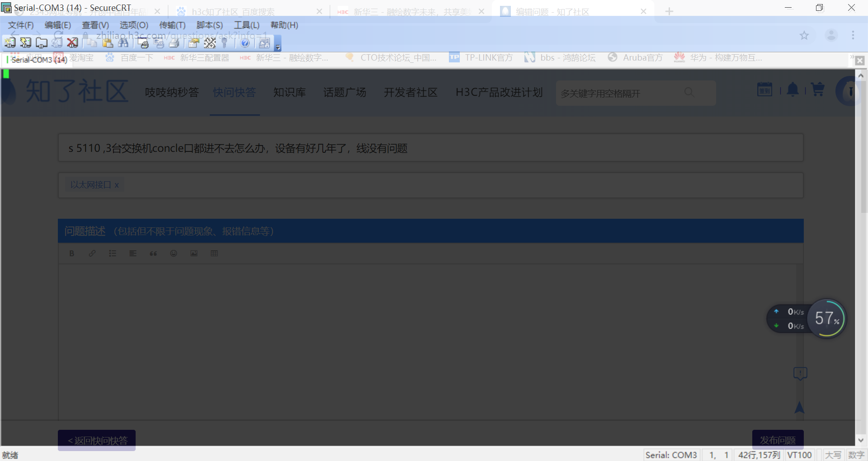Screen dimensions: 868x461
Task: Click the Print Screen toolbar icon
Action: (143, 43)
